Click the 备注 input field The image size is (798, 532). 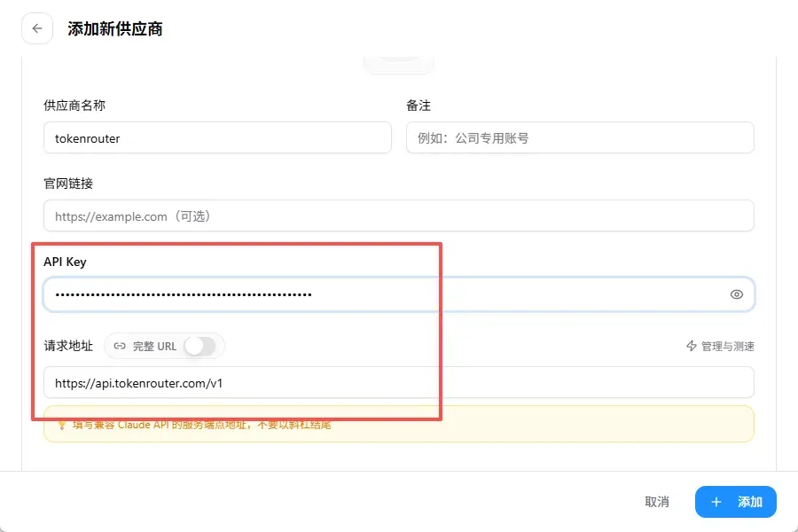coord(580,137)
